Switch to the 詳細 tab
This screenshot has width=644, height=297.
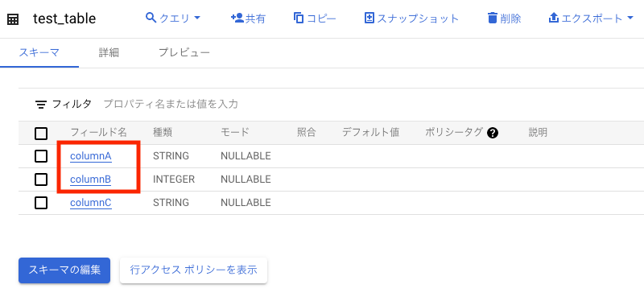[109, 52]
